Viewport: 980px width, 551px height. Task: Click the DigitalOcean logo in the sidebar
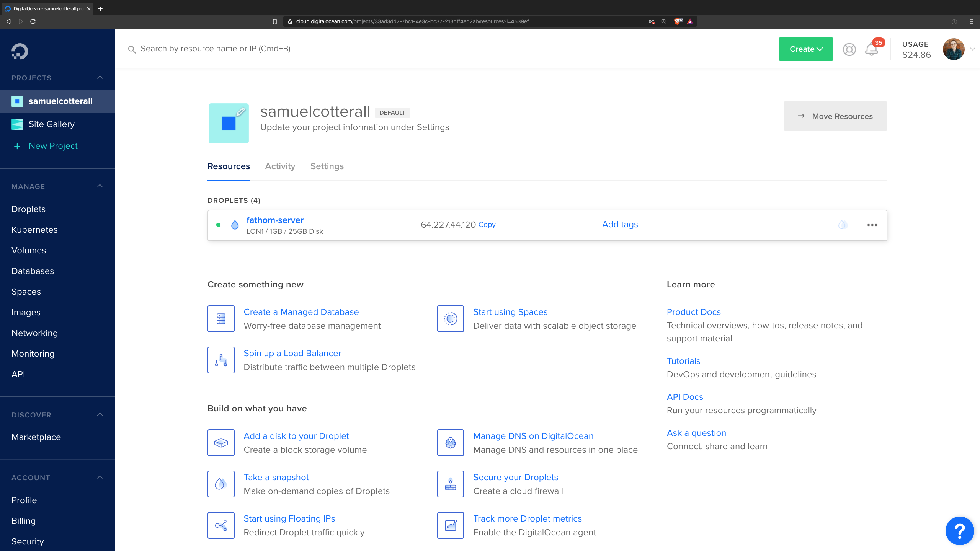(x=19, y=51)
